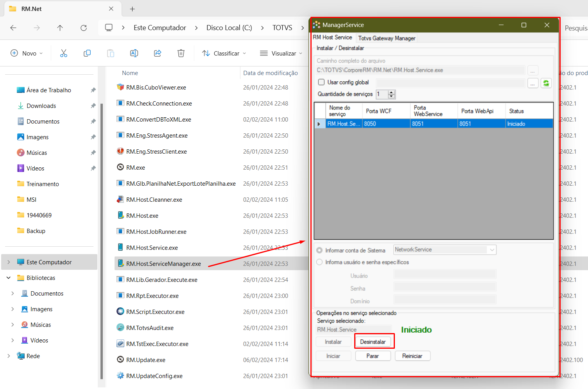This screenshot has height=389, width=588.
Task: Go back with the Explorer back arrow
Action: [x=13, y=28]
